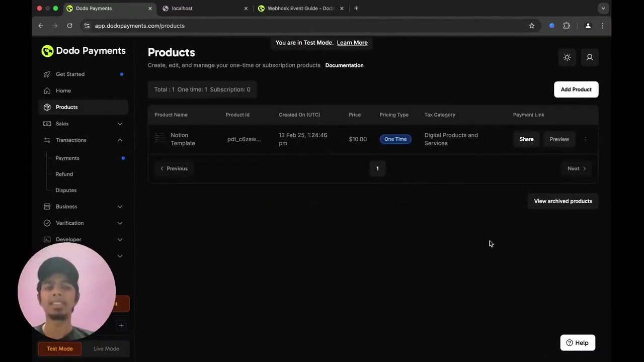Viewport: 644px width, 362px height.
Task: Close the localhost tab
Action: coord(246,9)
